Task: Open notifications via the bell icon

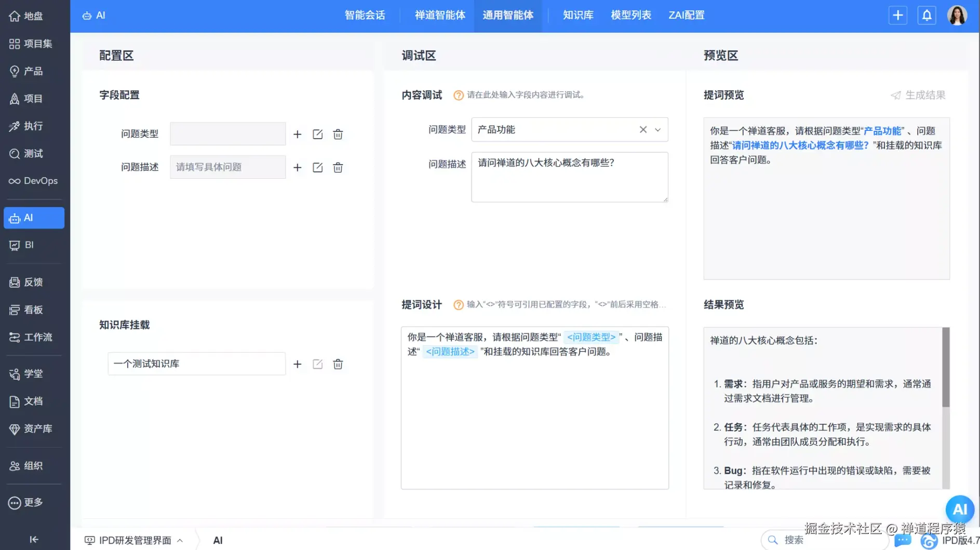Action: click(927, 15)
